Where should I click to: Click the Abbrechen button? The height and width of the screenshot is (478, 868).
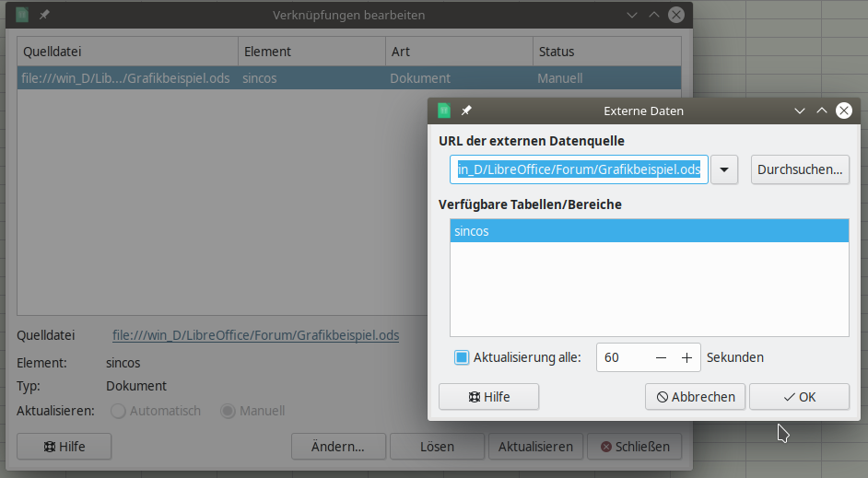click(x=696, y=397)
